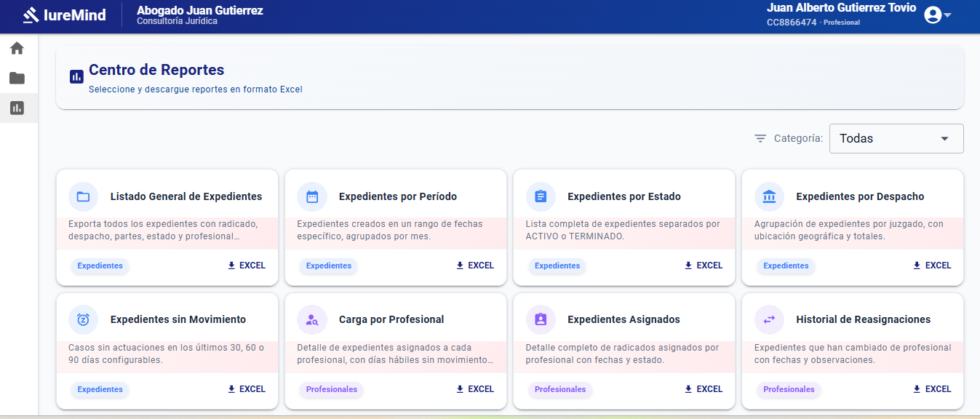The image size is (980, 419).
Task: Click Profesionales tag on Historial de Reasignaciones card
Action: (789, 390)
